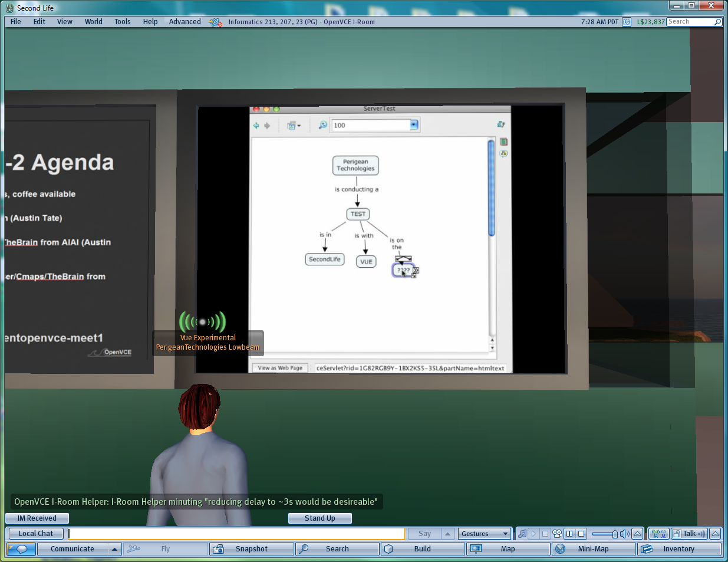Open the File menu
The image size is (728, 562).
point(15,22)
